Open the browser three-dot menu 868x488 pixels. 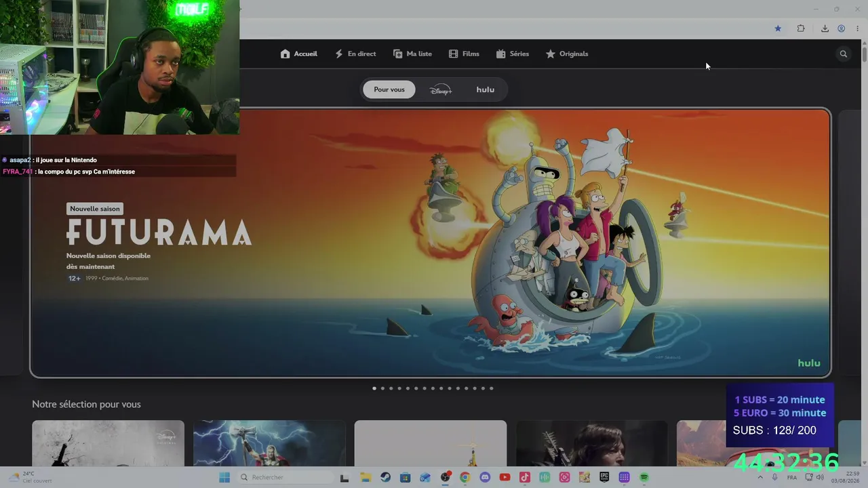(x=858, y=28)
